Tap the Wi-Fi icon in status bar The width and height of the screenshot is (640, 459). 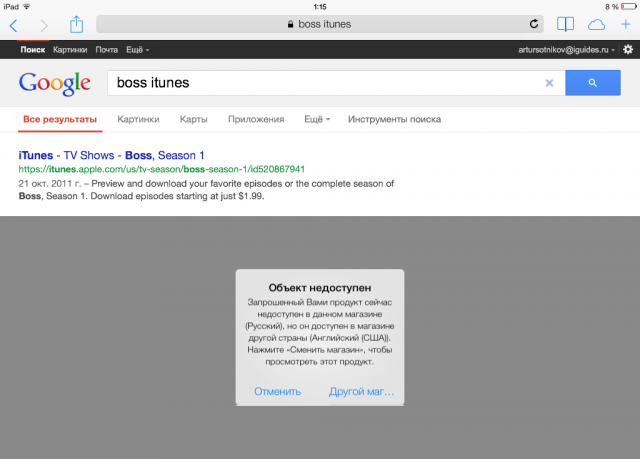27,7
